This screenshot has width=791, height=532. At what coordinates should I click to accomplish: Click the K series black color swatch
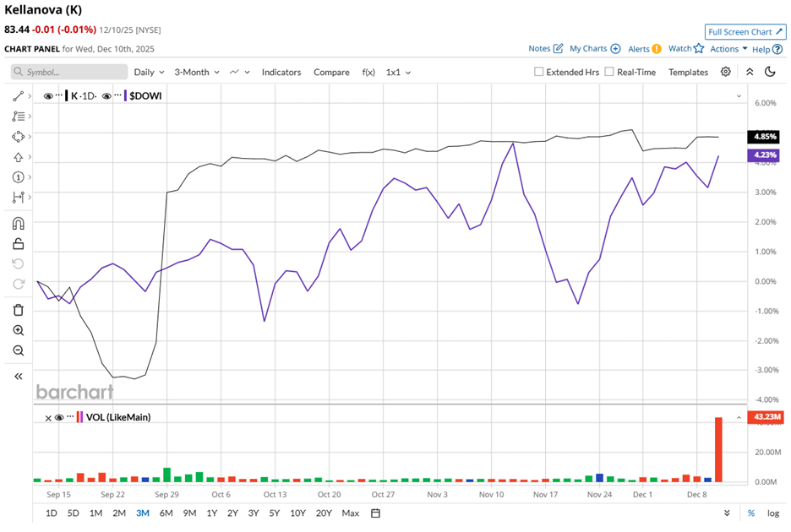(67, 95)
